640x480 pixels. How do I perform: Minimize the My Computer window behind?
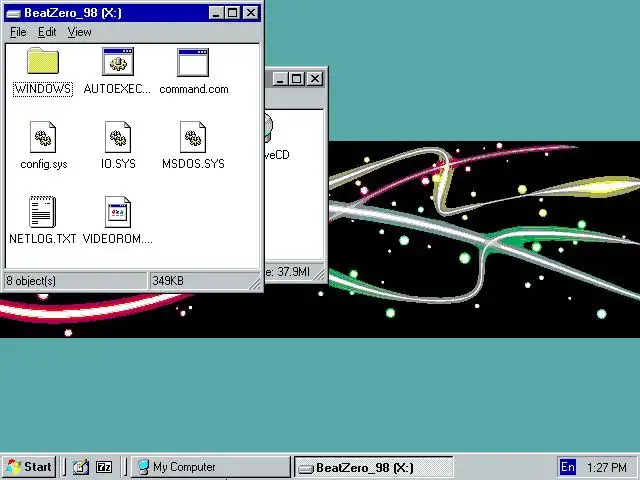coord(280,78)
